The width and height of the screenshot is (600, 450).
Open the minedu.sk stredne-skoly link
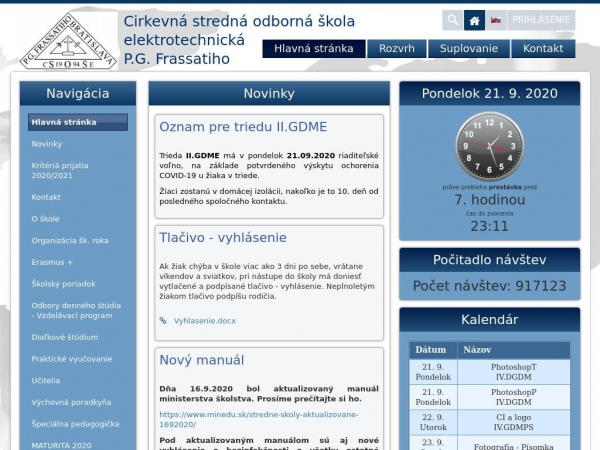click(x=259, y=419)
